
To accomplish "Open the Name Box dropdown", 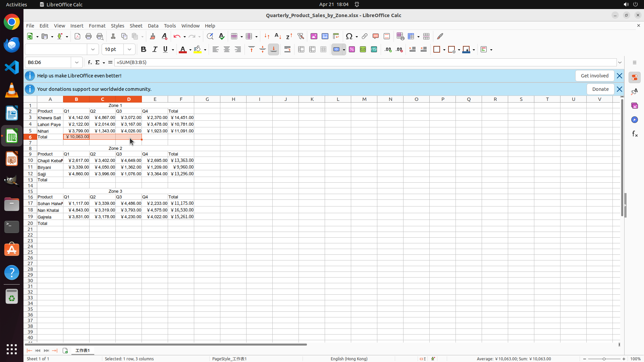I will click(77, 62).
